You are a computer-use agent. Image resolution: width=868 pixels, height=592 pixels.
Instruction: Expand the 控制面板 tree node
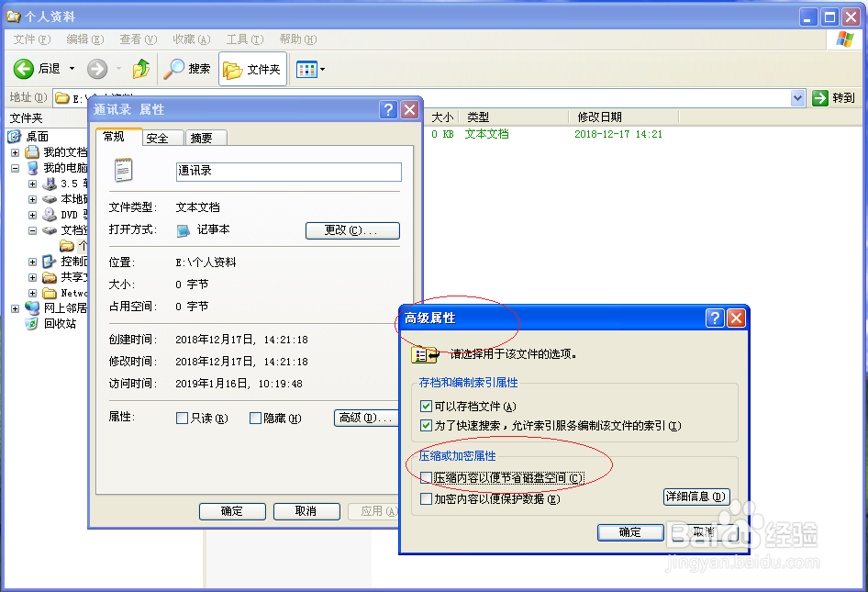point(33,262)
